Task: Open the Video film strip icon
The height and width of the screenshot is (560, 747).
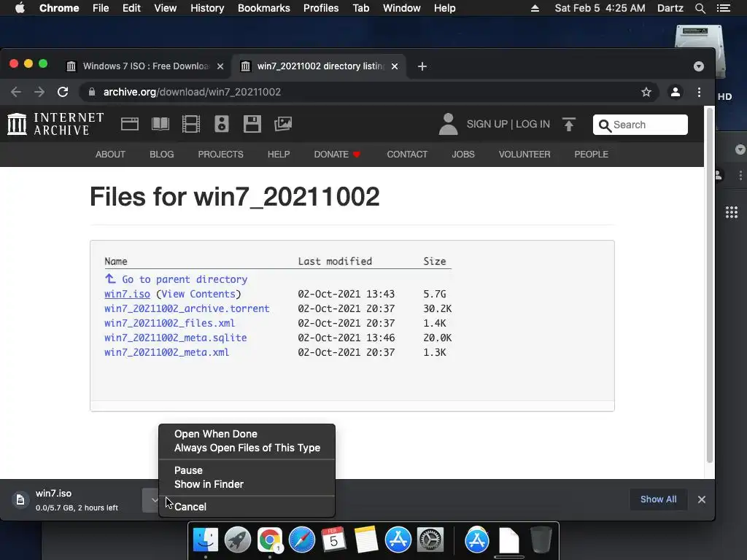Action: tap(191, 124)
